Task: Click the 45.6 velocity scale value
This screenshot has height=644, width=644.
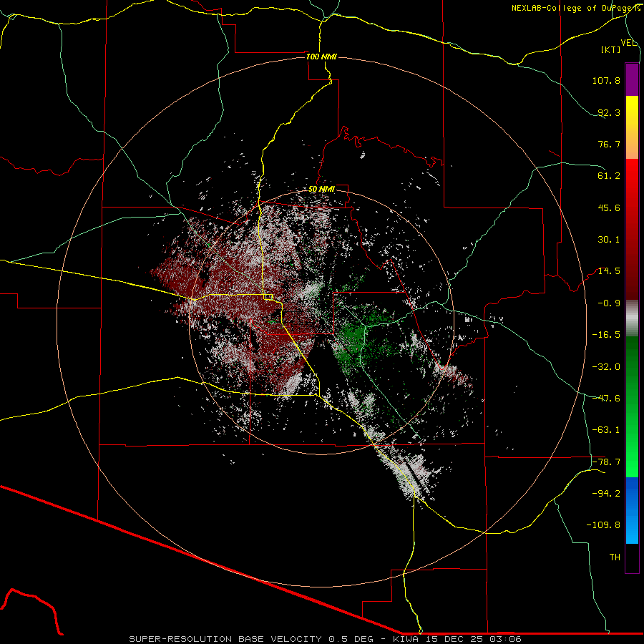Action: click(609, 208)
